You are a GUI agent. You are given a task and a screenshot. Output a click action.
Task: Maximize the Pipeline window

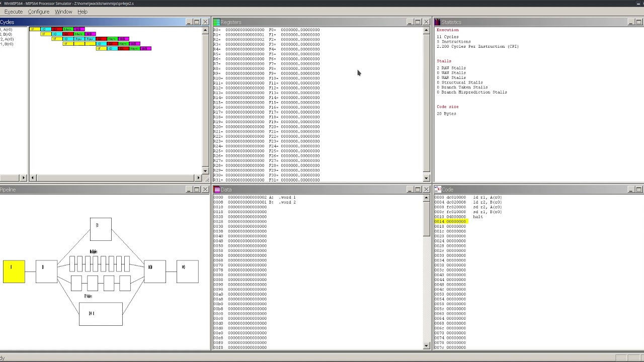(x=197, y=190)
